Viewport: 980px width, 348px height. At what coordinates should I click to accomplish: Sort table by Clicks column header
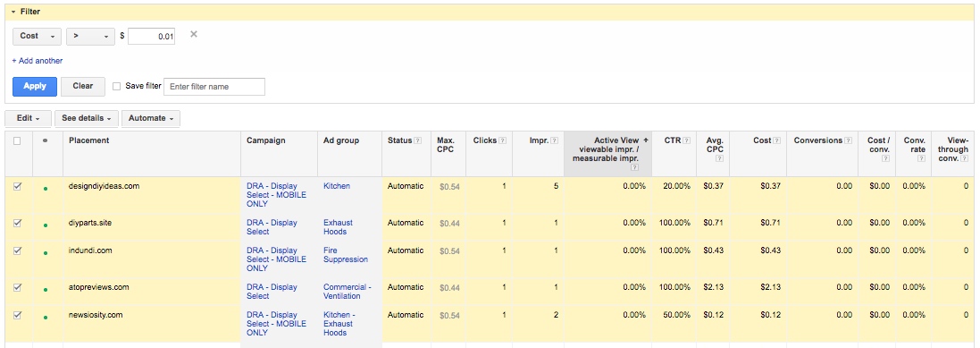(x=485, y=140)
